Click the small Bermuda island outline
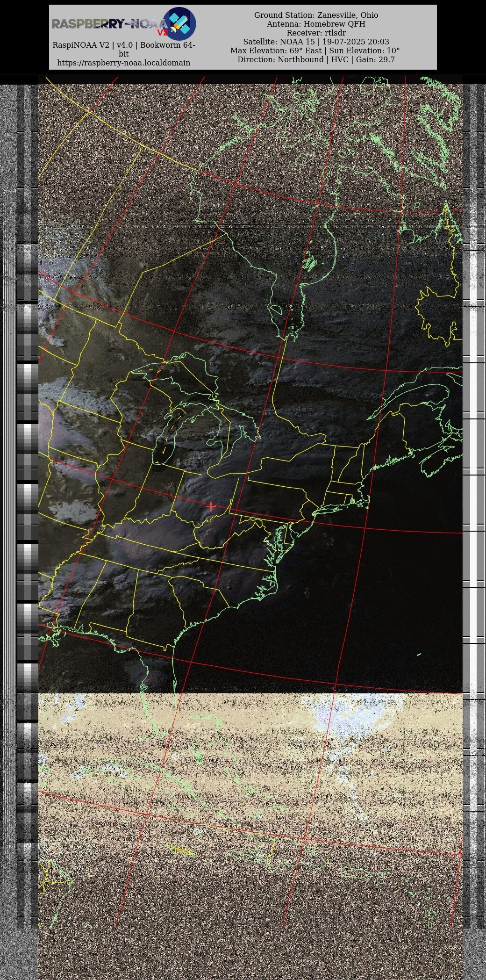This screenshot has width=486, height=980. click(419, 654)
